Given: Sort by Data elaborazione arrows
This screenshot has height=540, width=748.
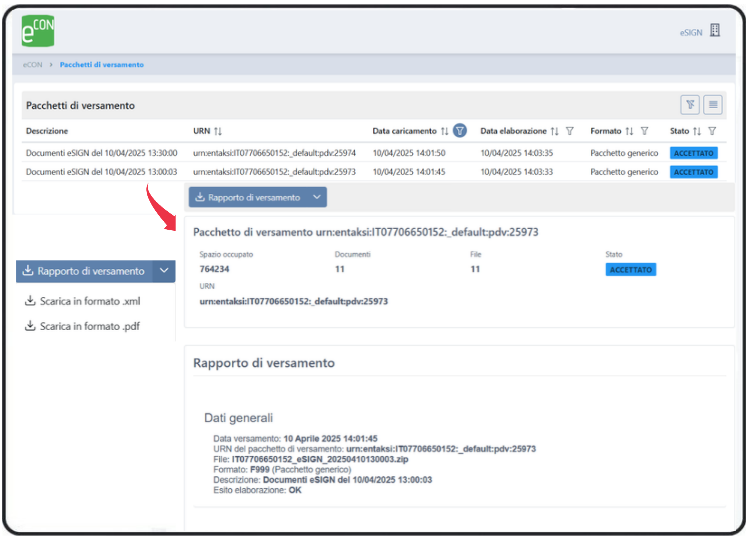Looking at the screenshot, I should tap(554, 131).
